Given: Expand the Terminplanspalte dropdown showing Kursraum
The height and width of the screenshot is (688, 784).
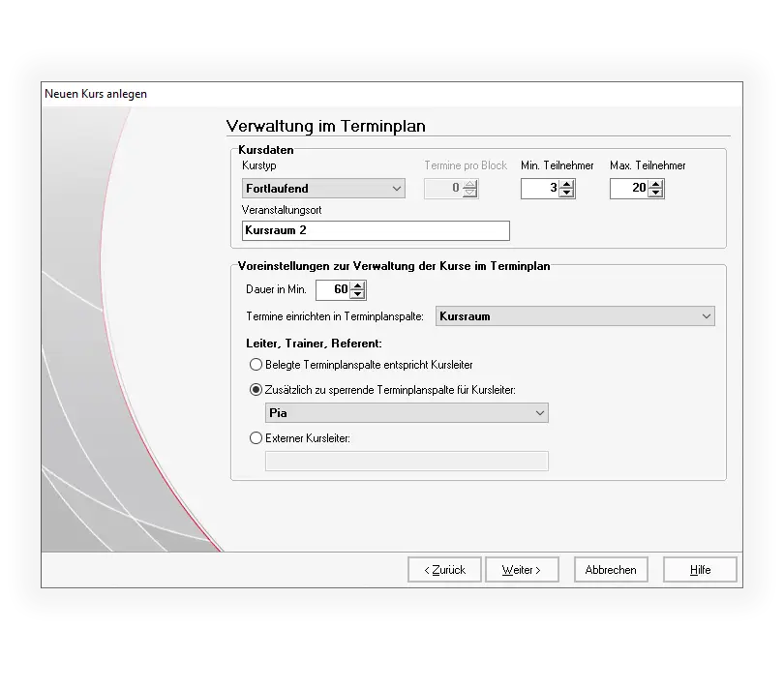Looking at the screenshot, I should coord(575,316).
